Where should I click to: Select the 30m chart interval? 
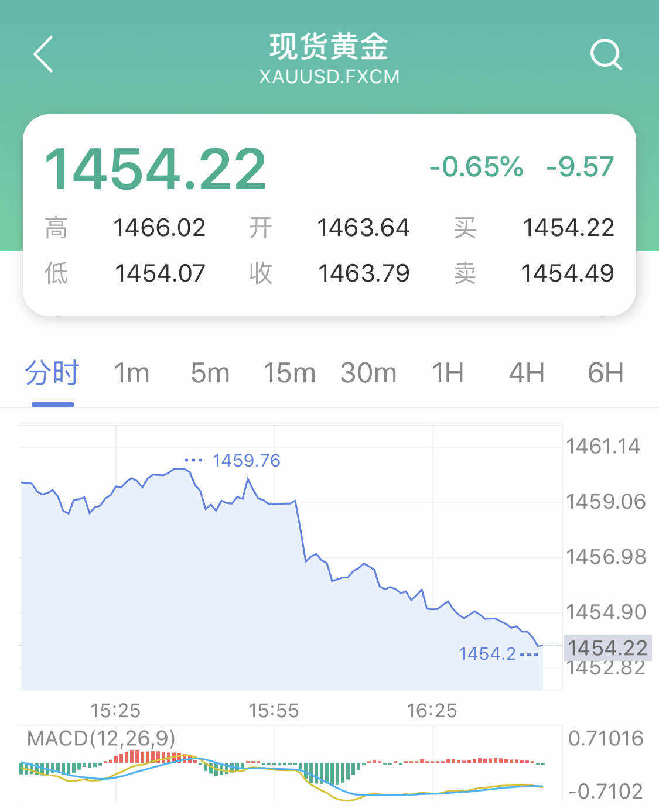(368, 374)
